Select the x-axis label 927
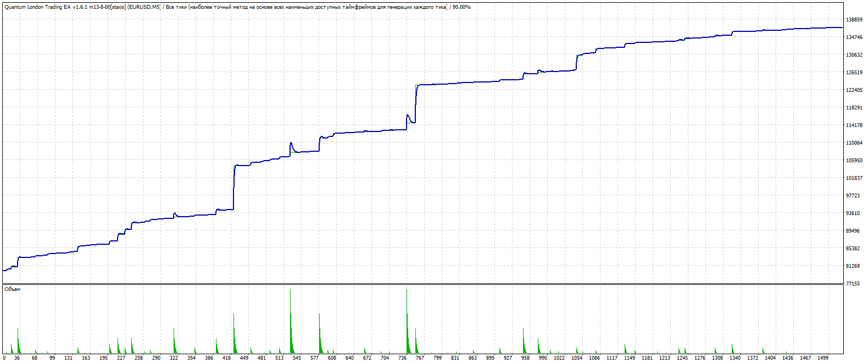 tap(508, 358)
